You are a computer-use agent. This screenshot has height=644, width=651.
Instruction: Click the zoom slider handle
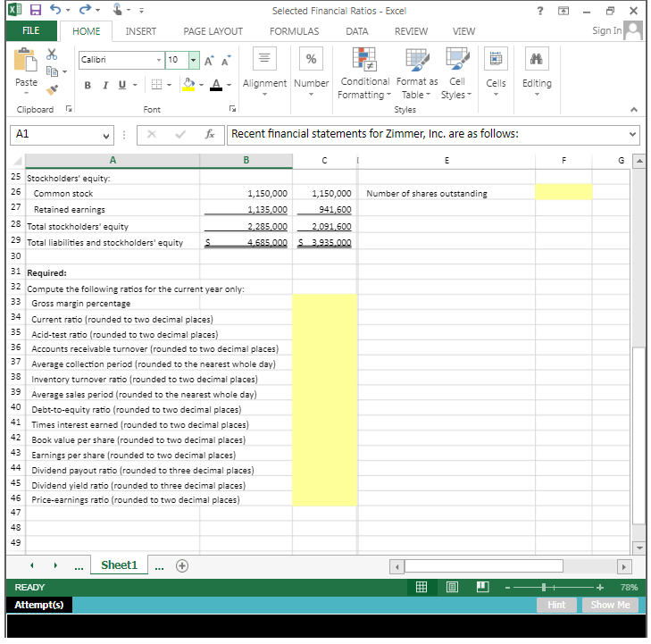(x=544, y=587)
